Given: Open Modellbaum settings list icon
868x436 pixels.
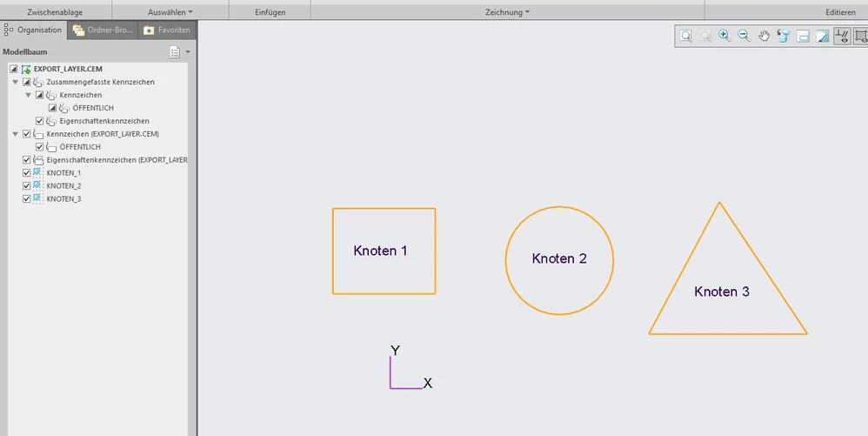Looking at the screenshot, I should click(175, 52).
